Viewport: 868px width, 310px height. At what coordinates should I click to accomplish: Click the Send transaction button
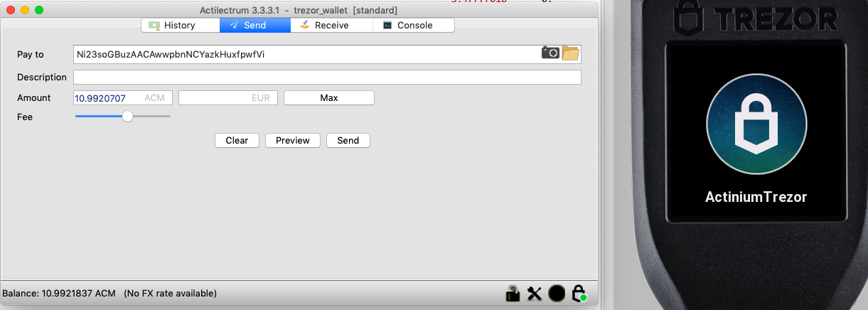click(348, 140)
